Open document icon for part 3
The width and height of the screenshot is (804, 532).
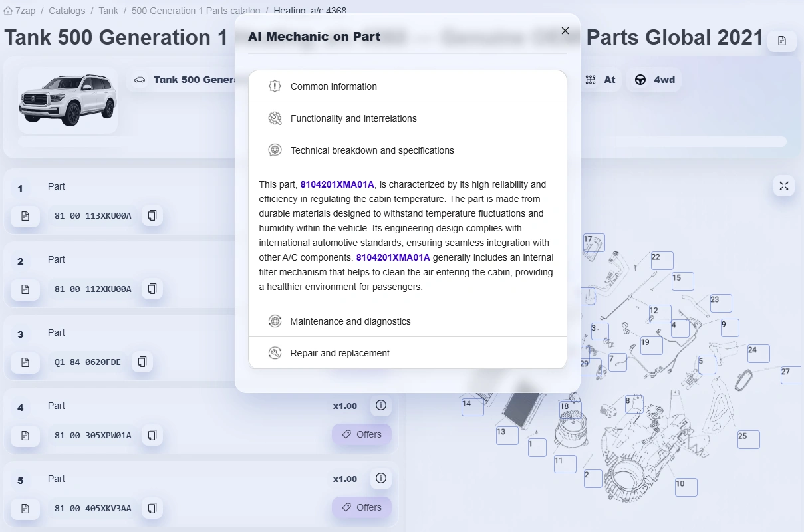pyautogui.click(x=25, y=362)
